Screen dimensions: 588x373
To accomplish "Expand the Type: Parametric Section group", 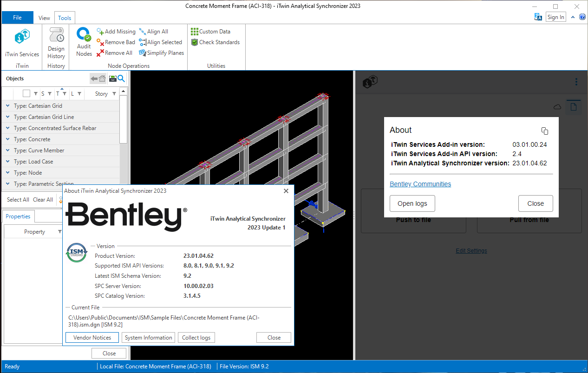I will coord(7,184).
